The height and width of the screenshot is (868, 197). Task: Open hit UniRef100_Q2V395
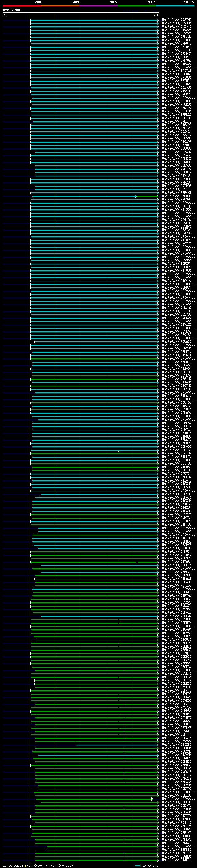coord(177,23)
